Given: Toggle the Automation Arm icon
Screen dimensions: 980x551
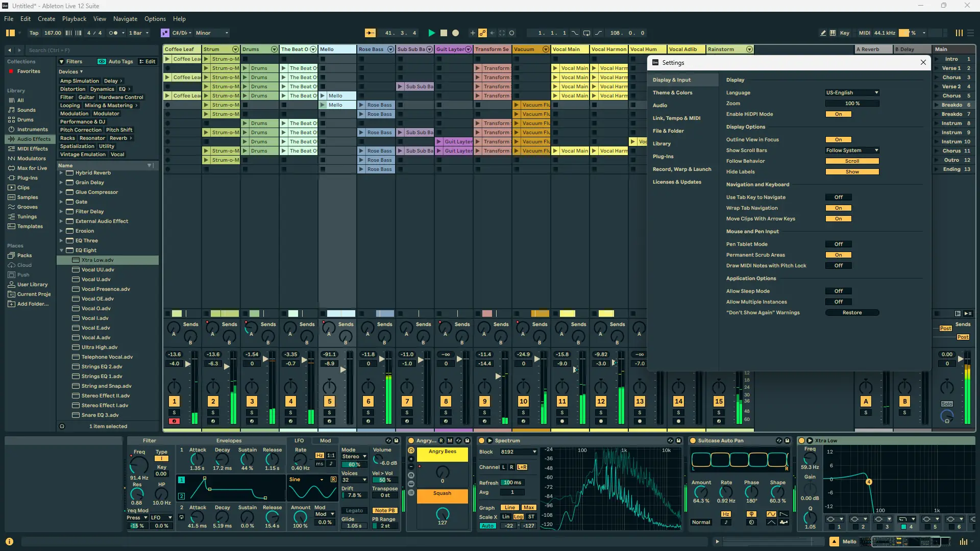Looking at the screenshot, I should tap(482, 33).
